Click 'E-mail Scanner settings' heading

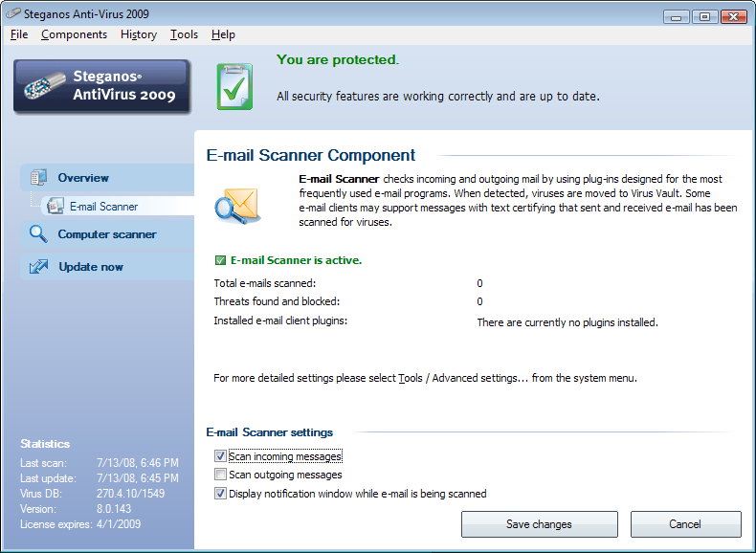[x=270, y=432]
